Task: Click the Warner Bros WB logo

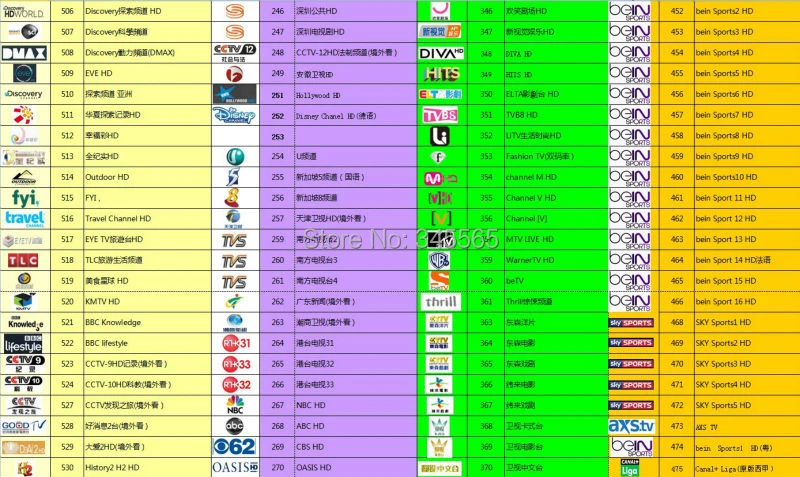Action: click(439, 260)
